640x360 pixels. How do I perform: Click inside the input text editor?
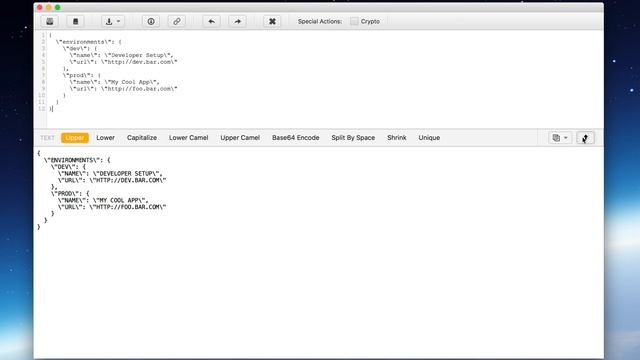325,79
